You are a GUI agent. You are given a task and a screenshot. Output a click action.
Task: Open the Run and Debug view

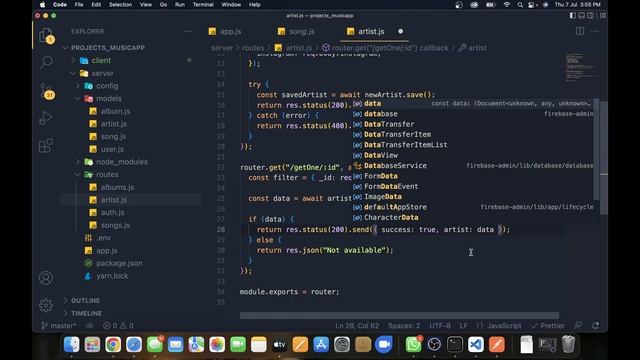click(x=45, y=118)
